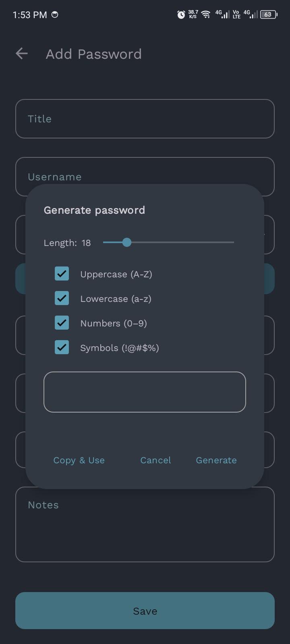Tap Copy & Use
This screenshot has width=290, height=644.
point(79,460)
